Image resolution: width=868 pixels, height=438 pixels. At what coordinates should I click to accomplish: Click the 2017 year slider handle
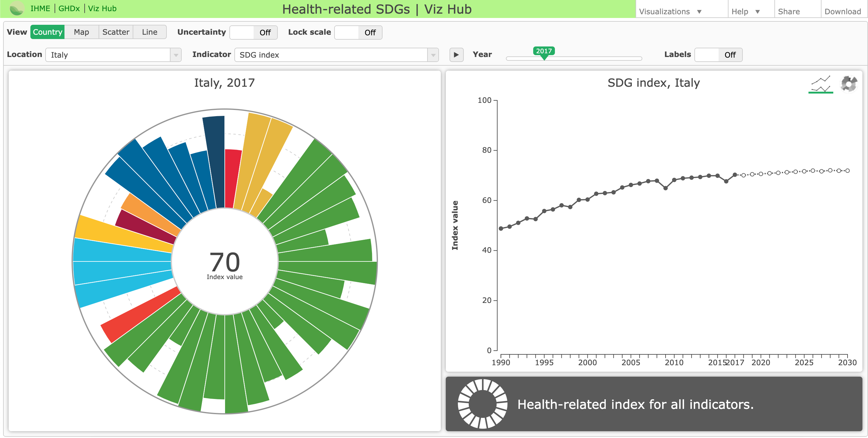[543, 52]
